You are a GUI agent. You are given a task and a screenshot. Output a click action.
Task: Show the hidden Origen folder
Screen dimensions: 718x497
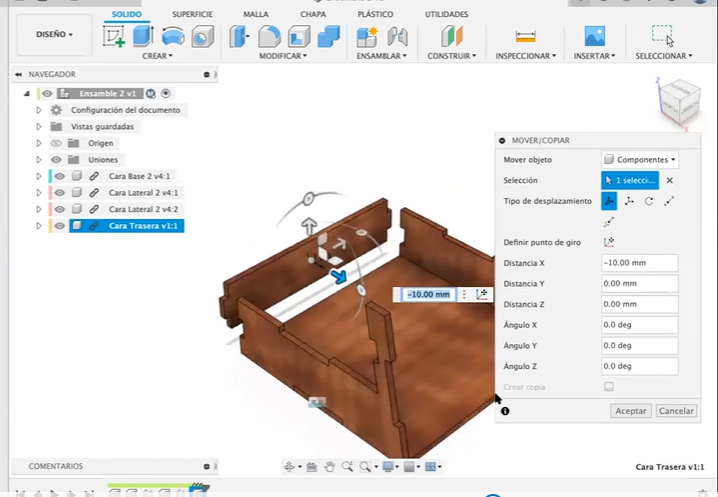[x=56, y=143]
